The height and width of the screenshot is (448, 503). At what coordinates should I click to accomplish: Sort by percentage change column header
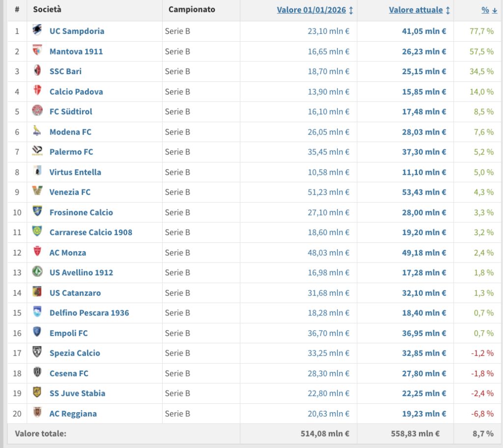pyautogui.click(x=485, y=10)
